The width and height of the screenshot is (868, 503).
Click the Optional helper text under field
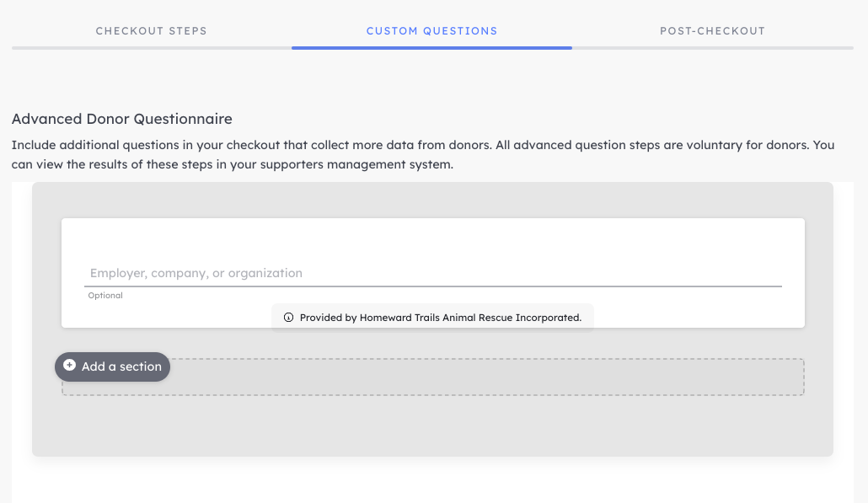105,296
